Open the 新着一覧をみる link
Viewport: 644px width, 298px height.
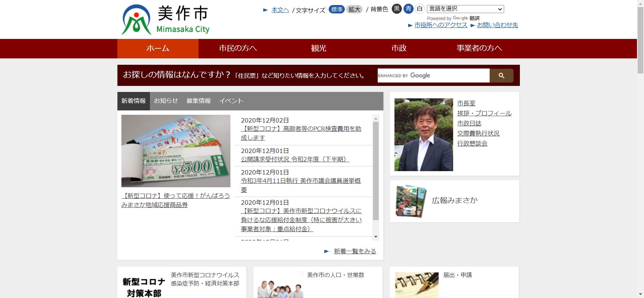coord(355,251)
